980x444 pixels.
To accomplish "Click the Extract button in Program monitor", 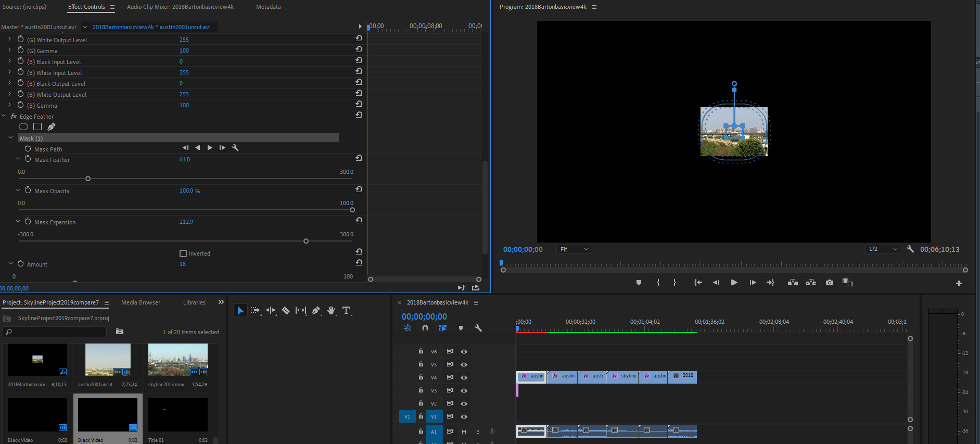I will [x=811, y=283].
